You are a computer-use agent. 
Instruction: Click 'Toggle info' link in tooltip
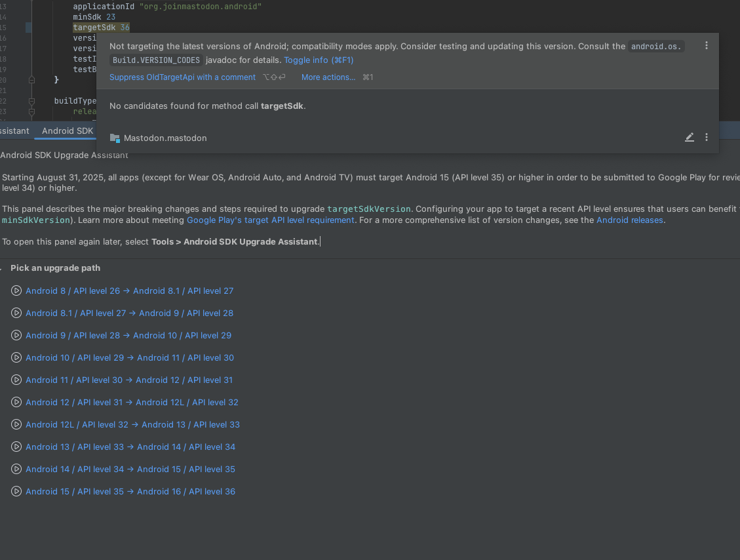[x=319, y=60]
